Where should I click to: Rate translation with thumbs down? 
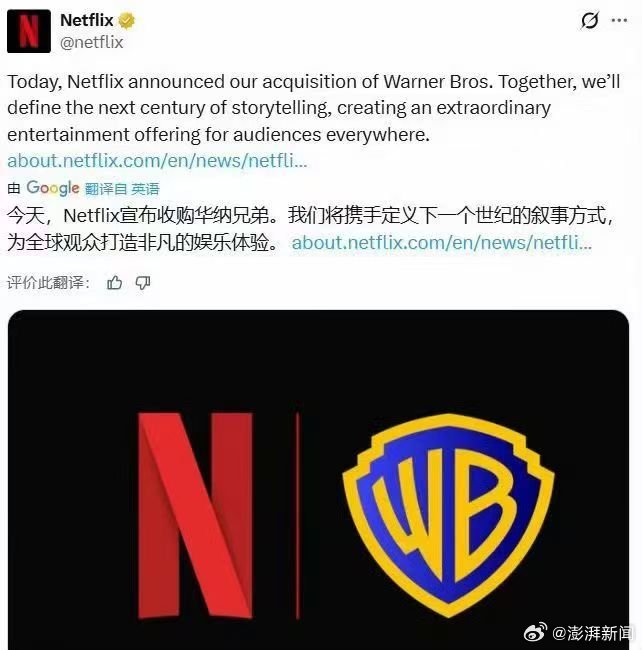(x=143, y=283)
